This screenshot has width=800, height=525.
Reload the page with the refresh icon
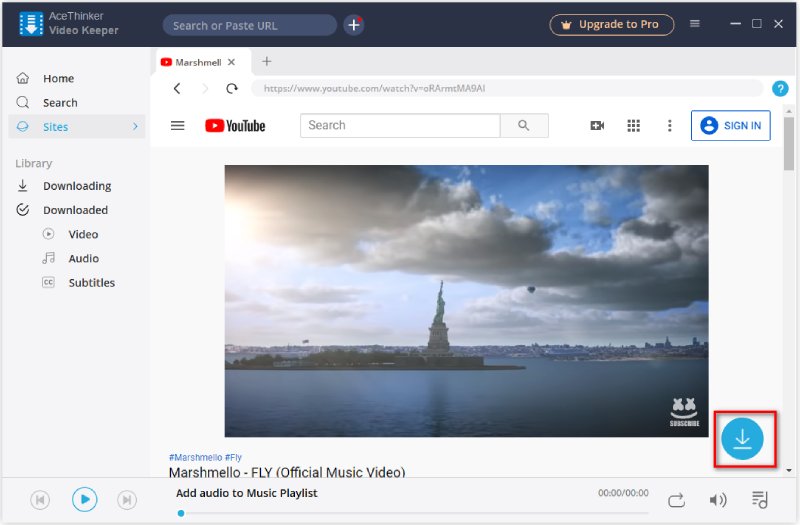click(x=232, y=89)
